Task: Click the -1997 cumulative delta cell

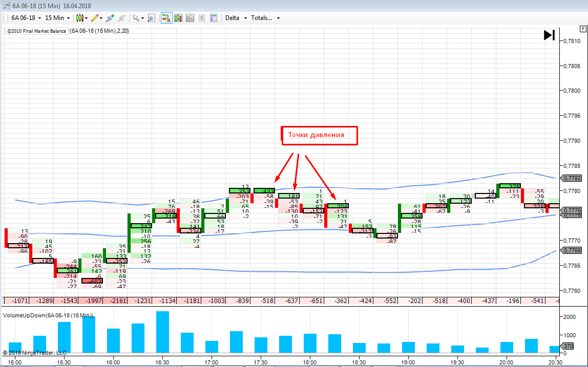Action: [92, 300]
